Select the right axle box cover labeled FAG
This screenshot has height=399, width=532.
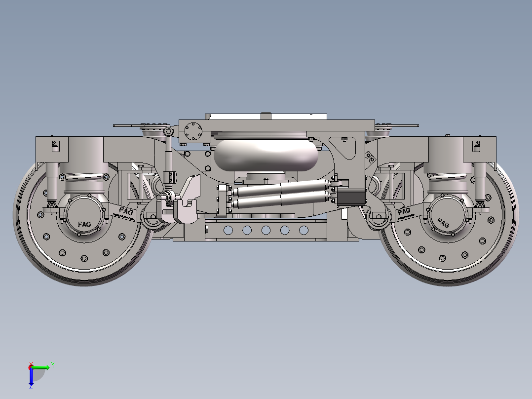point(448,216)
